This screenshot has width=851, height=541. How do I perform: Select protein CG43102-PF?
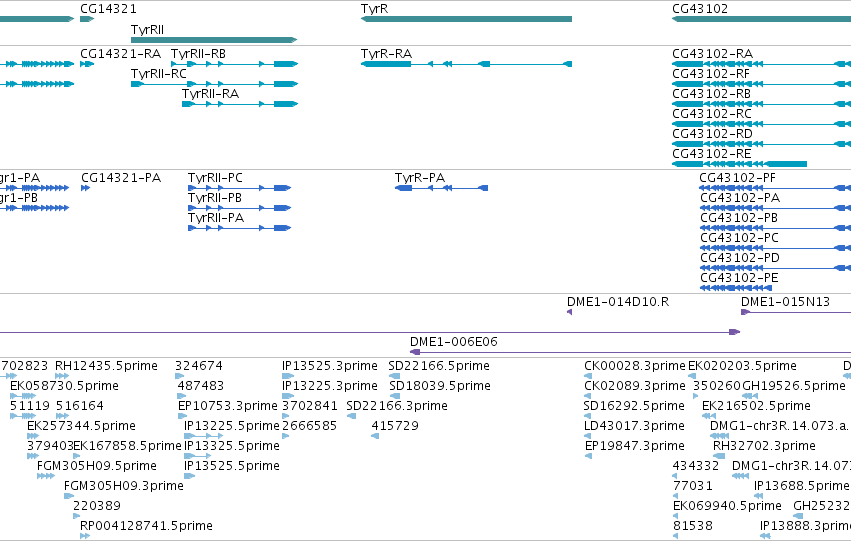738,178
